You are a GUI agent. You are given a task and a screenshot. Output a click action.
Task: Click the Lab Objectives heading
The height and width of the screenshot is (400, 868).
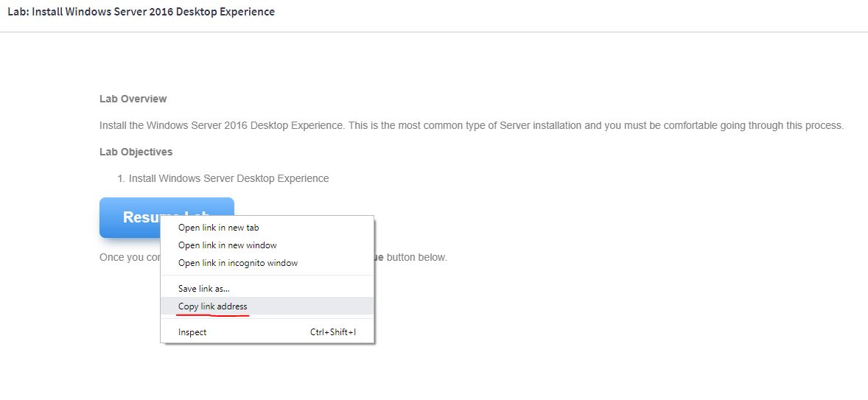tap(136, 152)
